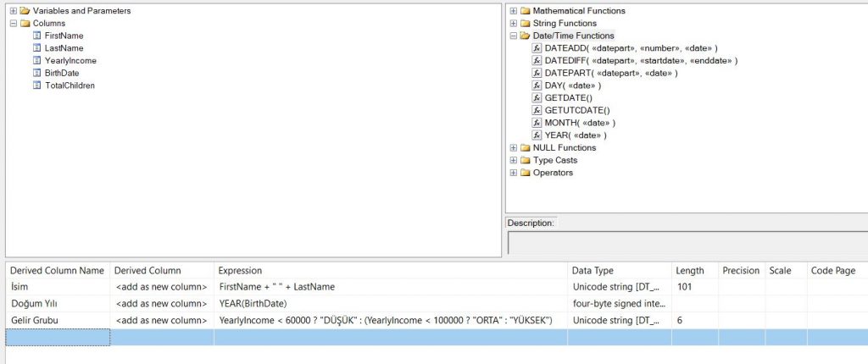
Task: Open Derived Column dropdown in İsim row
Action: tap(162, 287)
